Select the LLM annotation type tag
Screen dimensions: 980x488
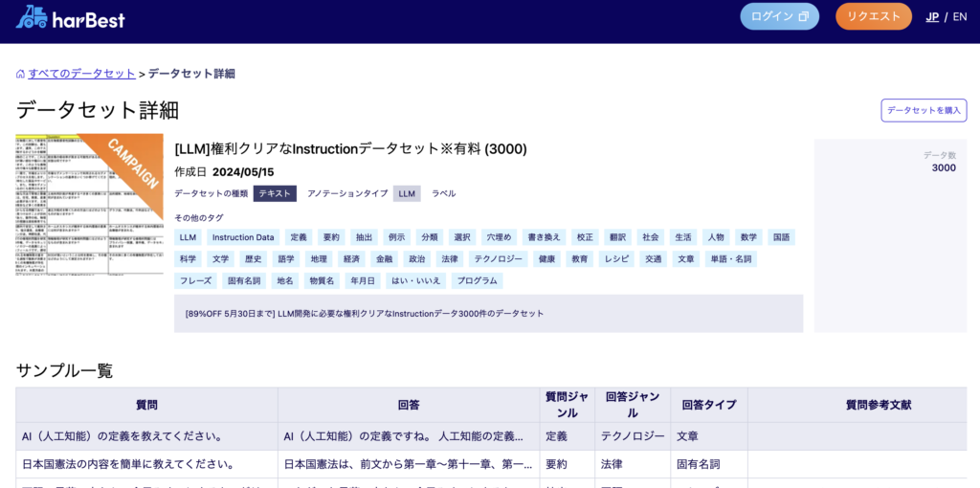click(x=407, y=193)
